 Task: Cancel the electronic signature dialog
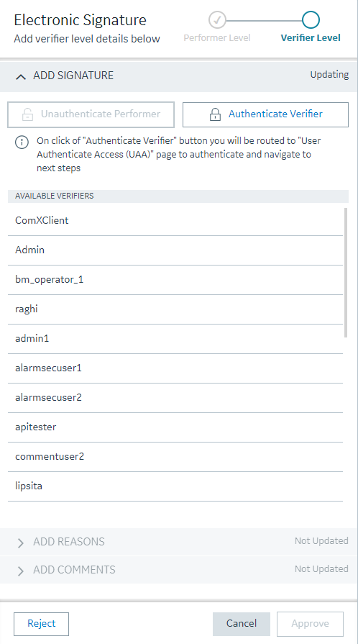242,624
